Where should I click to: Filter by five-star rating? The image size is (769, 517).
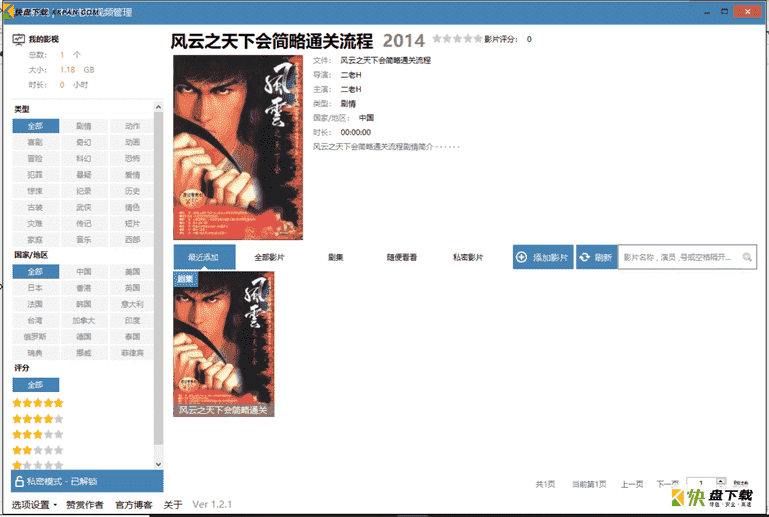point(38,403)
